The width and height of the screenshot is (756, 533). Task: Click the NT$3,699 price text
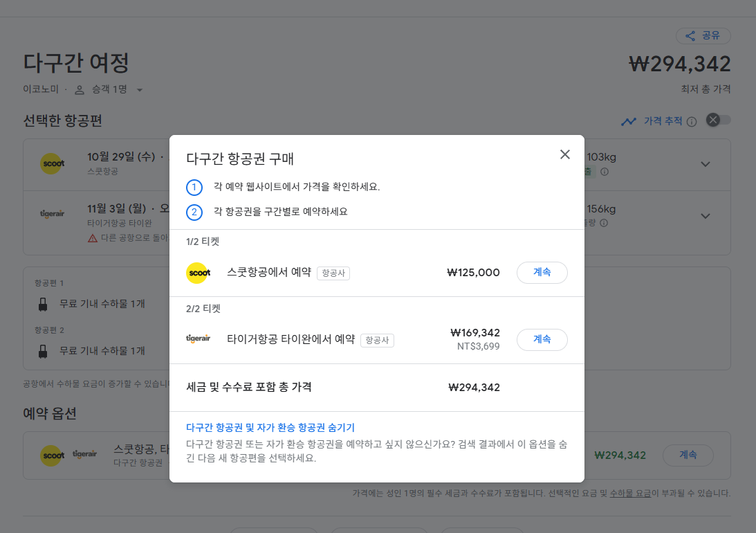tap(478, 346)
